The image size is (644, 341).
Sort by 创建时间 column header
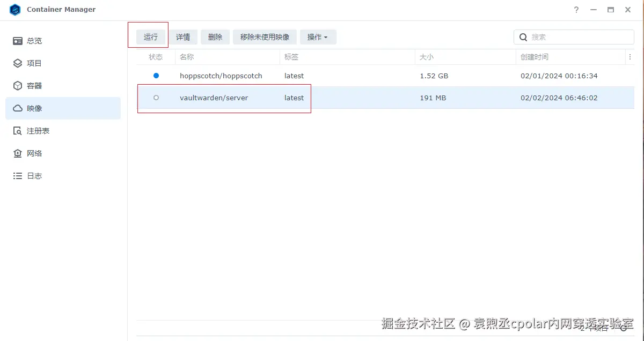[570, 57]
